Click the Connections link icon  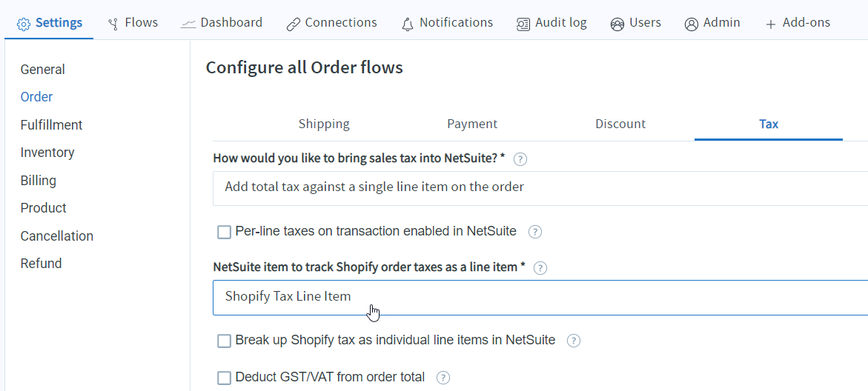[293, 24]
